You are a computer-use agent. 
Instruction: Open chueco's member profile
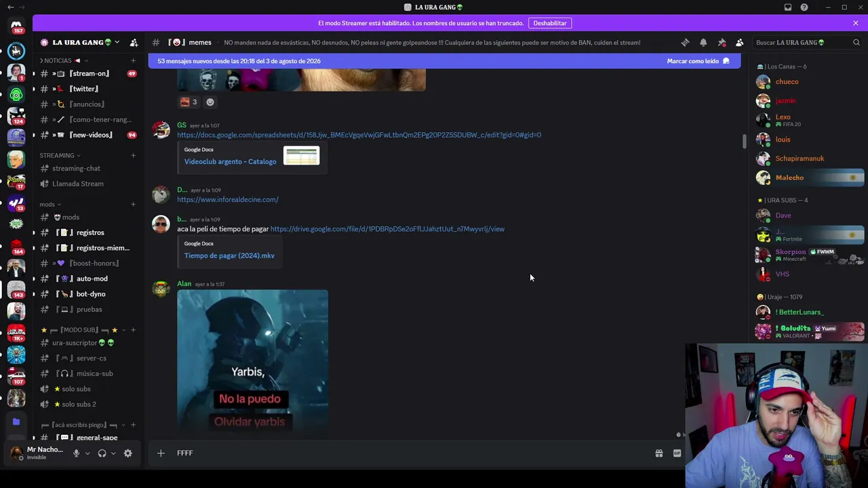point(810,81)
